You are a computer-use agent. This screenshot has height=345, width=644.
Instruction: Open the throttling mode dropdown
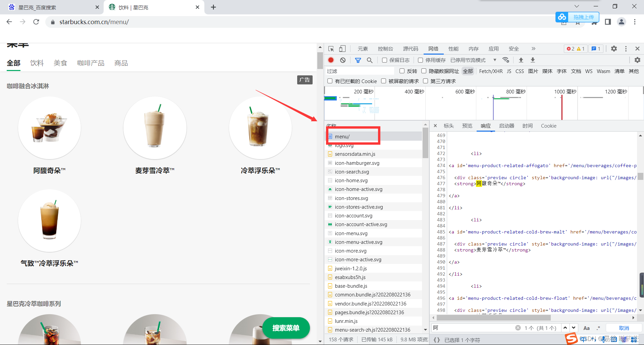click(x=473, y=60)
